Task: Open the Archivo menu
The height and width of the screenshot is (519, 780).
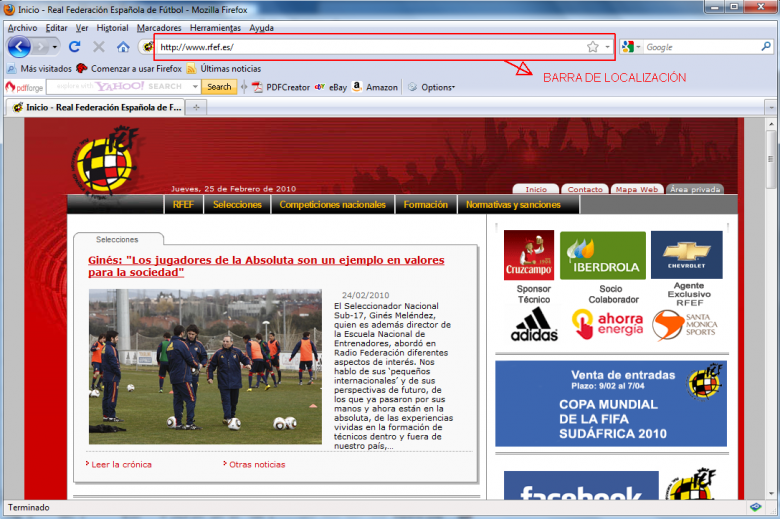Action: [x=22, y=28]
